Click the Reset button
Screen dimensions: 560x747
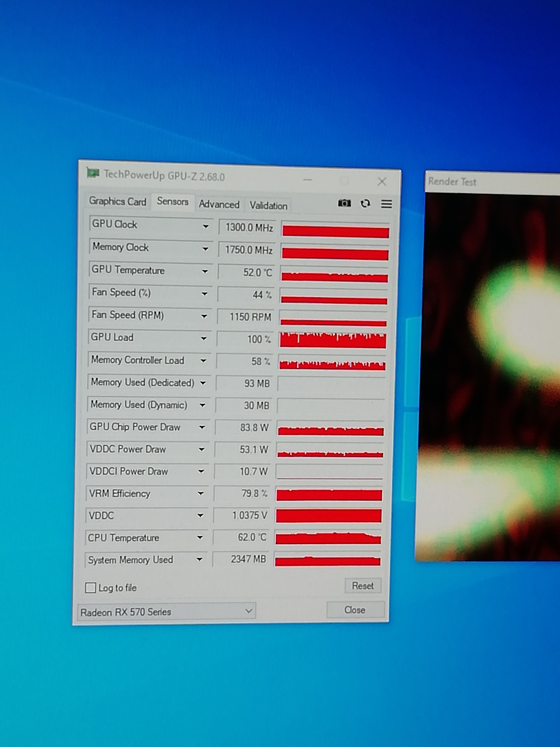(x=363, y=586)
